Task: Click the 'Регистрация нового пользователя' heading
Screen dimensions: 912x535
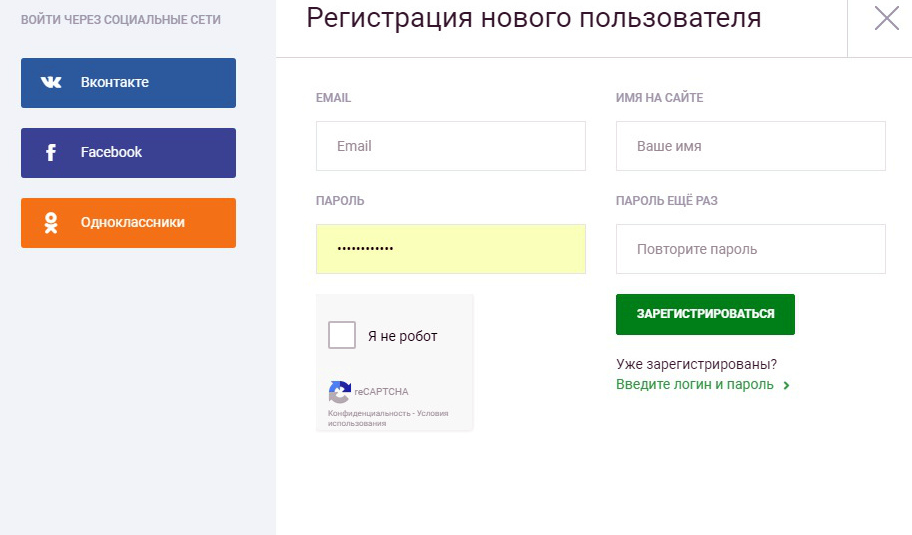Action: pos(533,18)
